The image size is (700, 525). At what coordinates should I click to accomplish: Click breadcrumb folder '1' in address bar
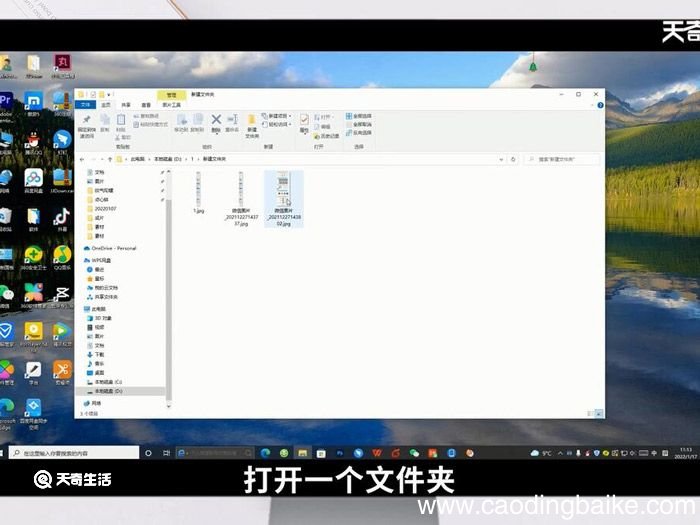(192, 159)
